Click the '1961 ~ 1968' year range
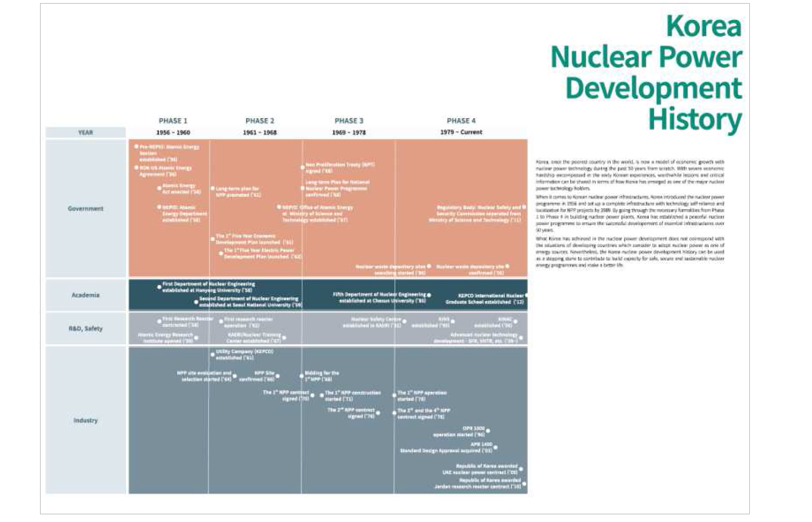Viewport: 812px width, 522px height. coord(260,133)
